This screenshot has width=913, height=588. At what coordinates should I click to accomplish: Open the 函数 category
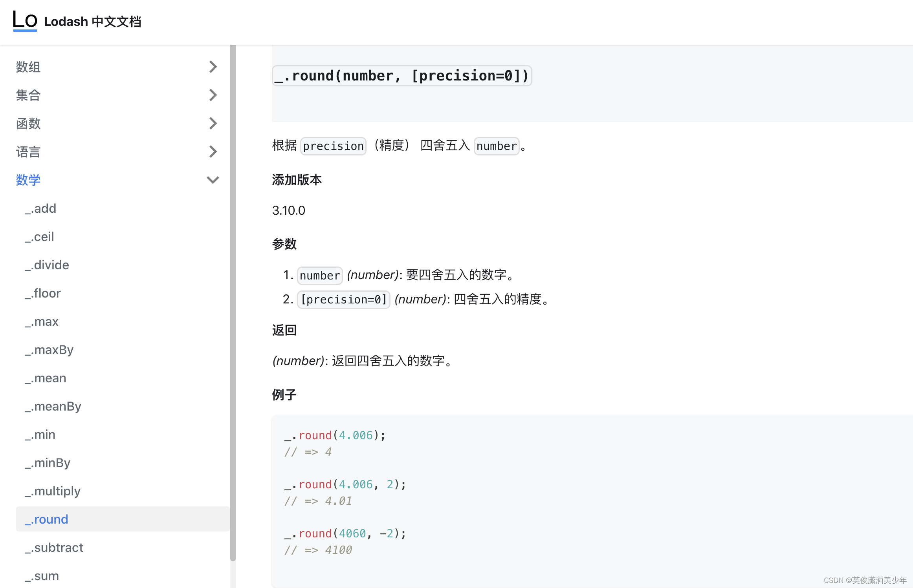[28, 123]
